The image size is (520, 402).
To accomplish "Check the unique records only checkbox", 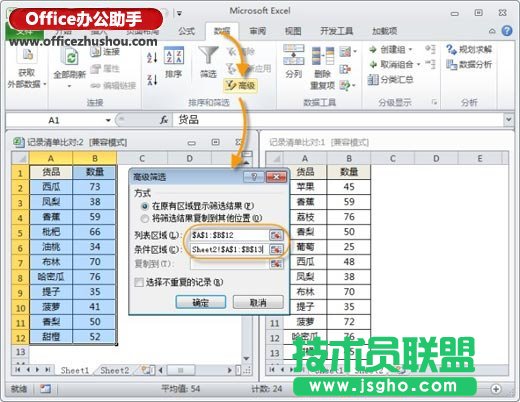I will coord(139,282).
